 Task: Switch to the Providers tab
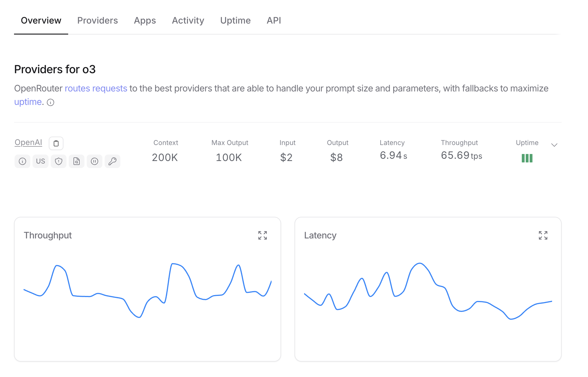pos(97,20)
